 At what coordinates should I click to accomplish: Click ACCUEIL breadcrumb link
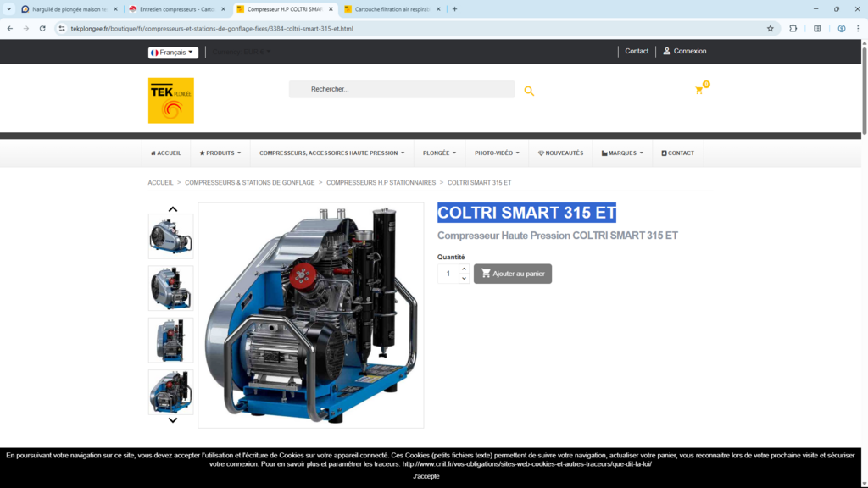coord(160,183)
